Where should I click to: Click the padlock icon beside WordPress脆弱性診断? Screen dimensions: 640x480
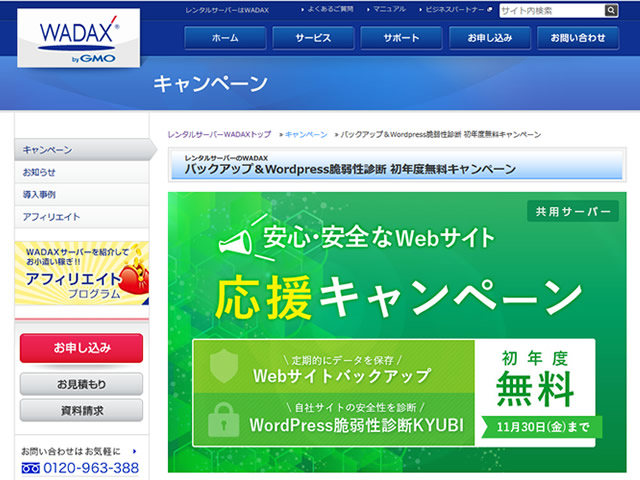(x=223, y=420)
